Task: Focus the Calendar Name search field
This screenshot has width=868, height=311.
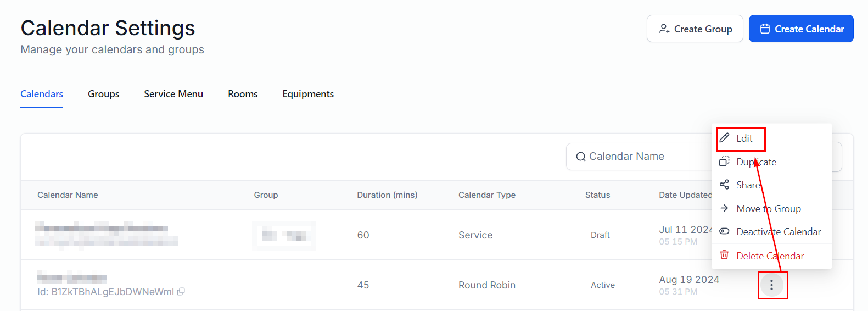Action: (x=640, y=157)
